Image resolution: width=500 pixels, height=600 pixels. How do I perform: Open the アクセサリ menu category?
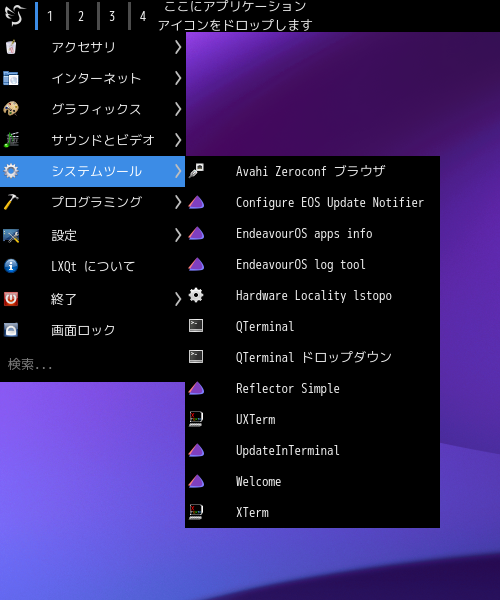(93, 47)
